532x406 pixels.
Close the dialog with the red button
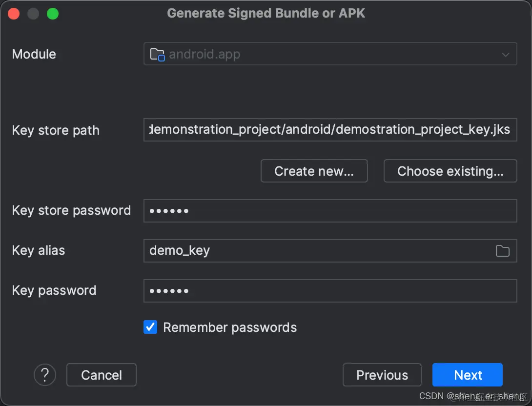[14, 14]
